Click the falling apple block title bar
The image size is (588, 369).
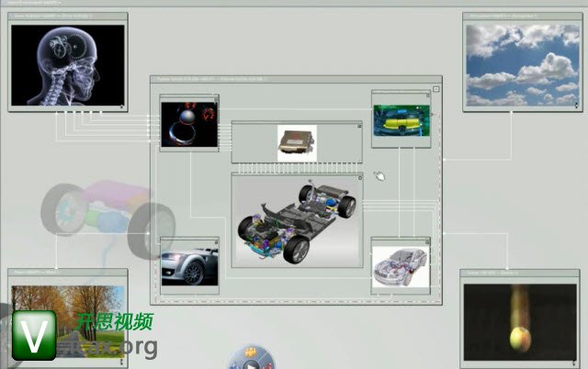pyautogui.click(x=520, y=273)
